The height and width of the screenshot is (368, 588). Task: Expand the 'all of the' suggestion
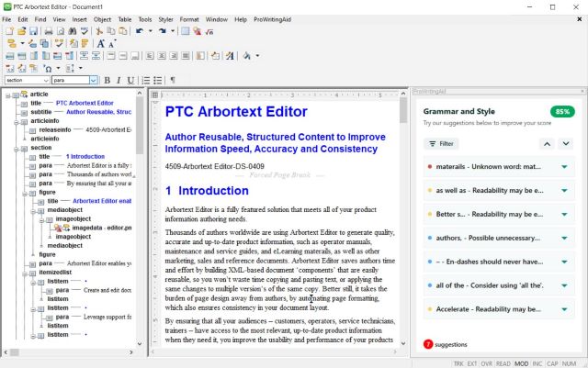click(x=564, y=285)
